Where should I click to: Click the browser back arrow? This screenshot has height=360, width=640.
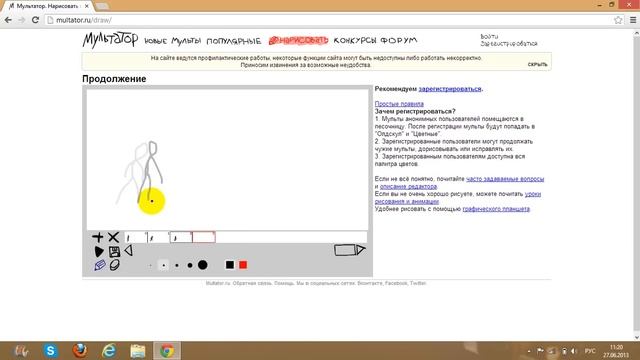8,20
